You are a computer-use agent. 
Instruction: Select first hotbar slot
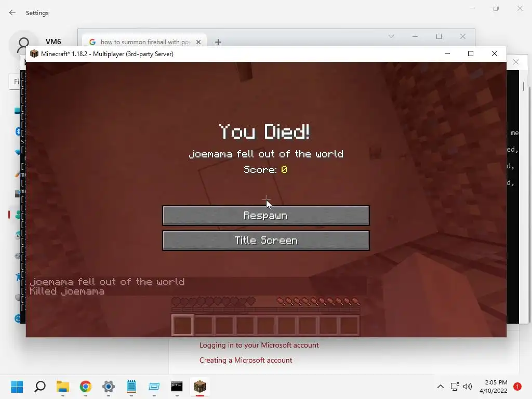[x=183, y=325]
